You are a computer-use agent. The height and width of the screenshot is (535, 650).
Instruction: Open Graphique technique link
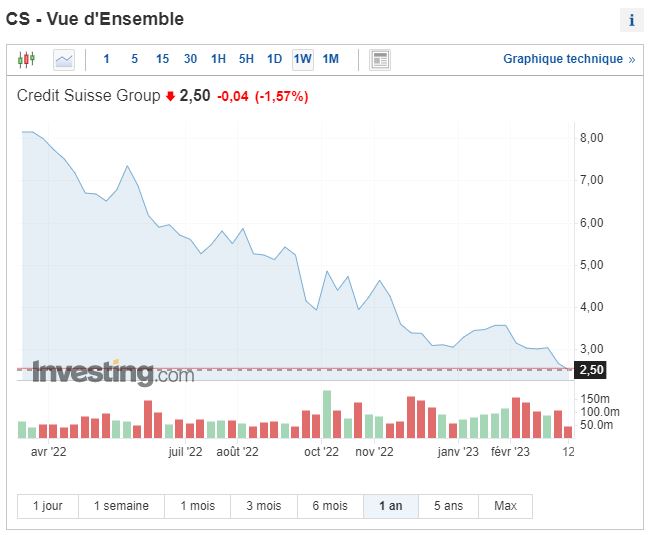[568, 60]
